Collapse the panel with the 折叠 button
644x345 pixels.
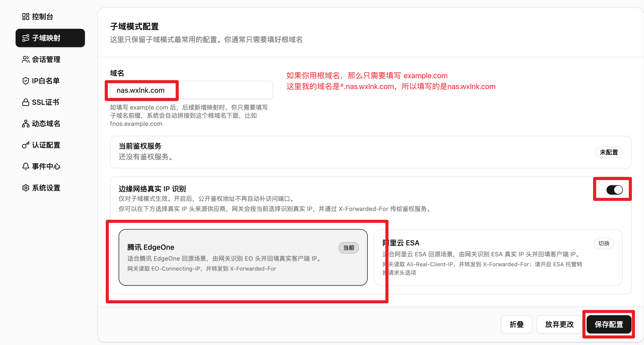point(516,324)
